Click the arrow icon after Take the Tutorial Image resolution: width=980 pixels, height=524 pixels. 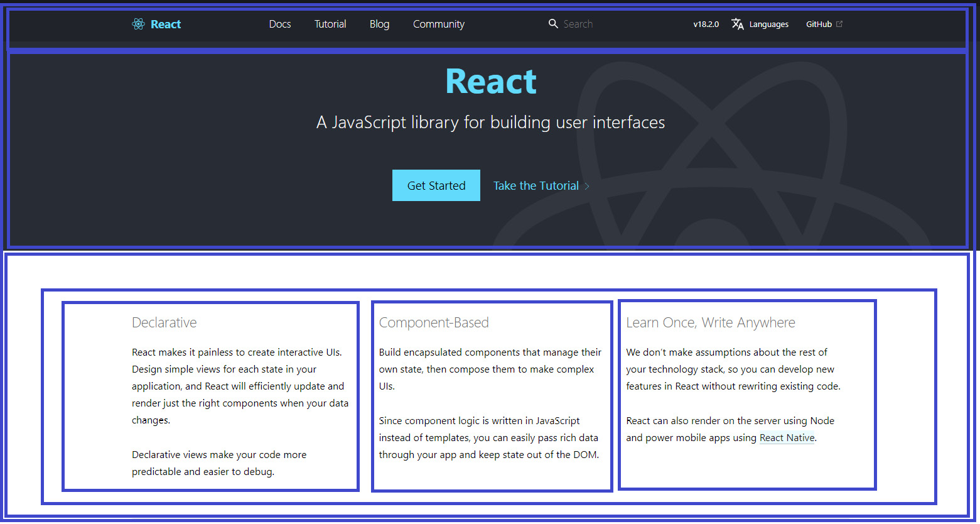pos(586,186)
